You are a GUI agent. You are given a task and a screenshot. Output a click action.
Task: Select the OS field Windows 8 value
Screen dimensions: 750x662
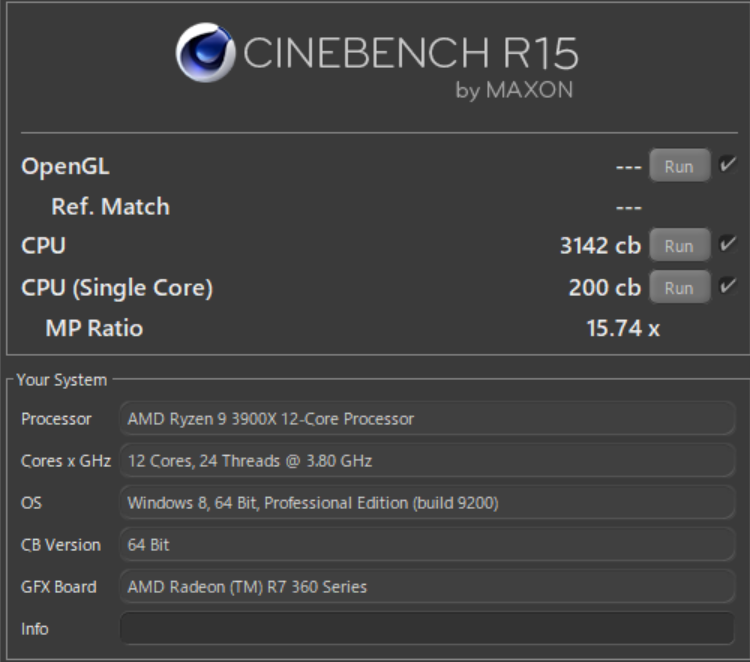pos(427,503)
